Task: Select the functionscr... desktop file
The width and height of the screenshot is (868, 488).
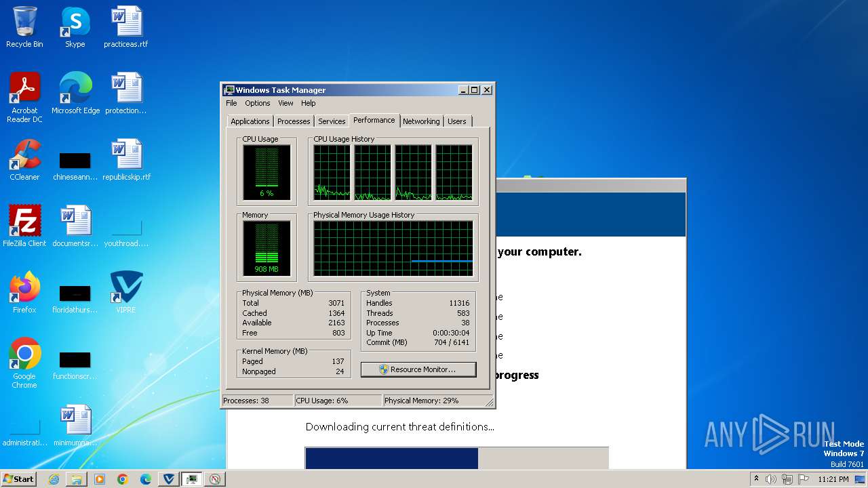Action: [x=75, y=365]
